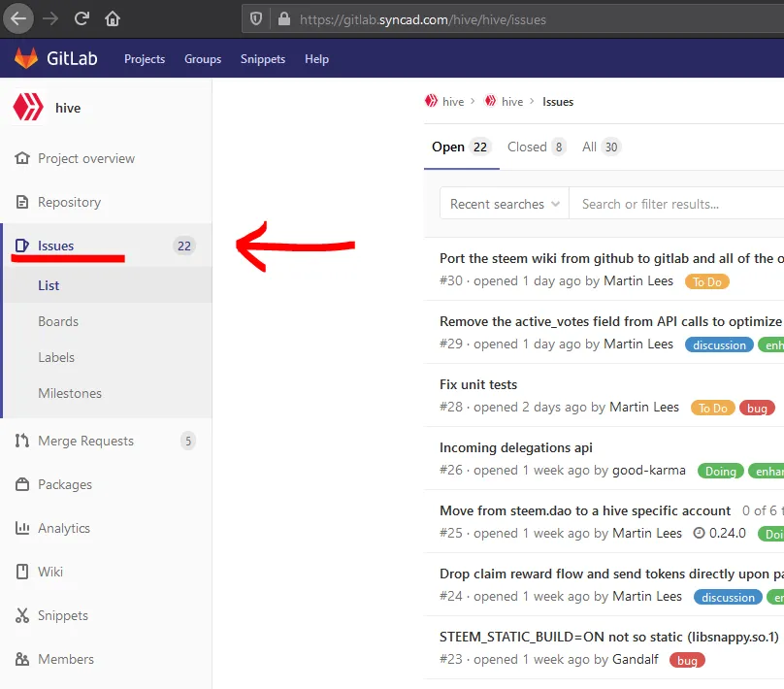Click the Project overview house icon
This screenshot has height=689, width=784.
click(x=22, y=158)
